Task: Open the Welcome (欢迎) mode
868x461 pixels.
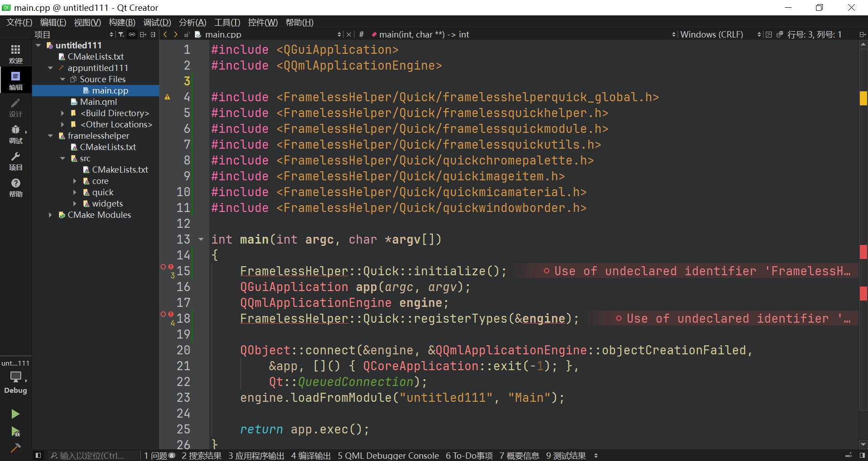Action: pyautogui.click(x=16, y=54)
